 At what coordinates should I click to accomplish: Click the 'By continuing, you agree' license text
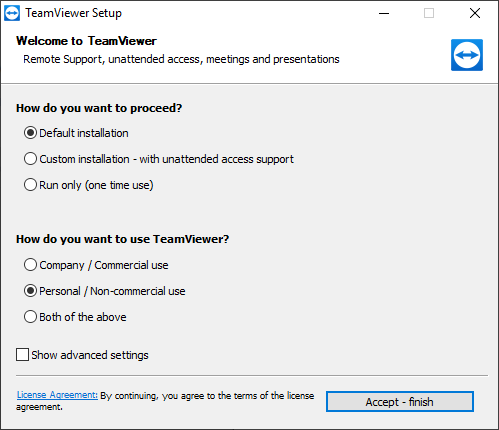[x=165, y=401]
